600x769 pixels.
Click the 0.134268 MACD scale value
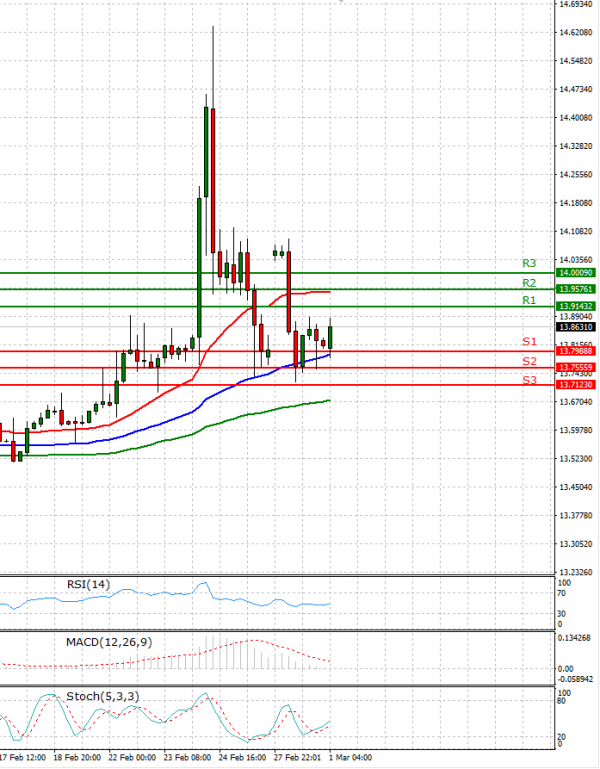pos(574,638)
